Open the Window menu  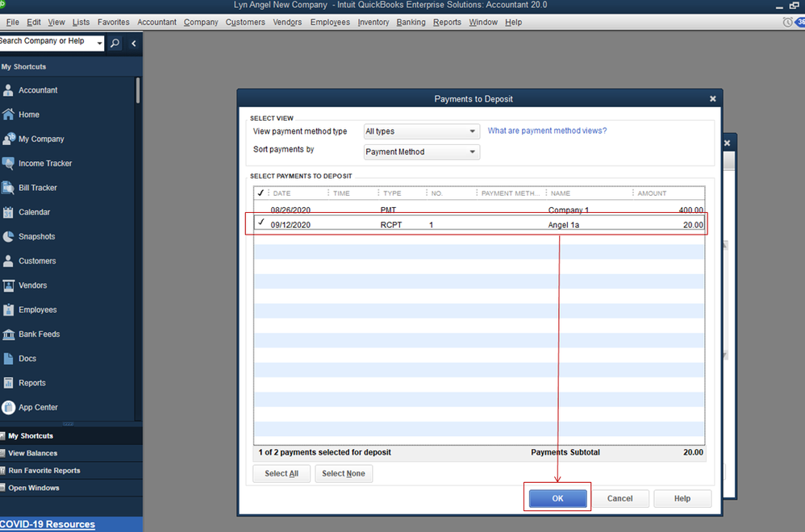click(x=483, y=22)
